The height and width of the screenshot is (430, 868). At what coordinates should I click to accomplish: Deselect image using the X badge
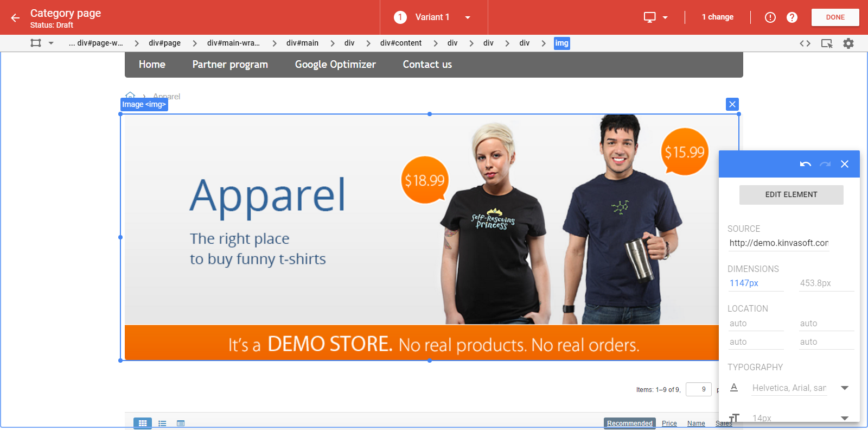click(x=732, y=104)
